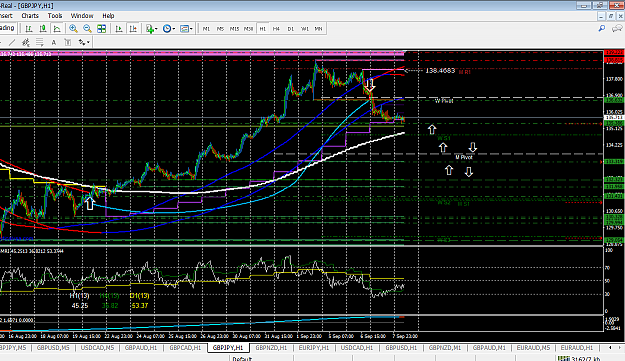Switch to the GBPAUD,H1 chart tab

[x=141, y=348]
